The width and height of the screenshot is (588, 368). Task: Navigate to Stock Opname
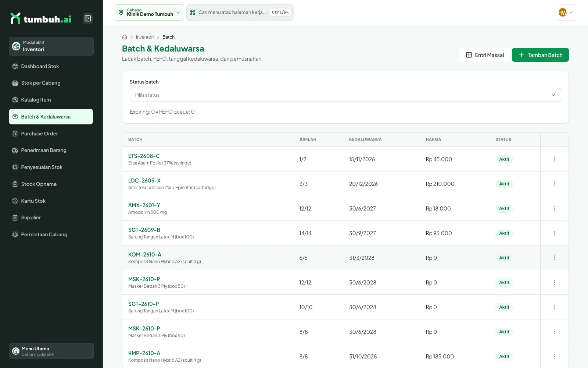tap(51, 184)
